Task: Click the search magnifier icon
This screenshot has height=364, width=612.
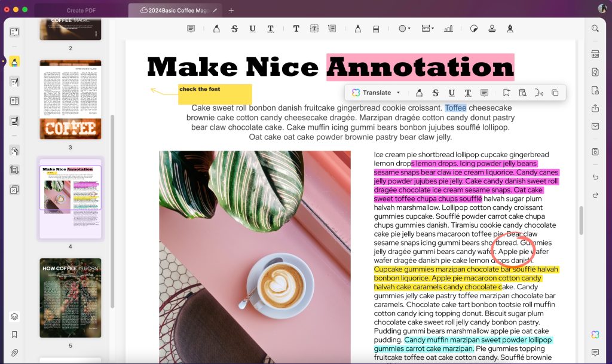Action: click(x=595, y=29)
